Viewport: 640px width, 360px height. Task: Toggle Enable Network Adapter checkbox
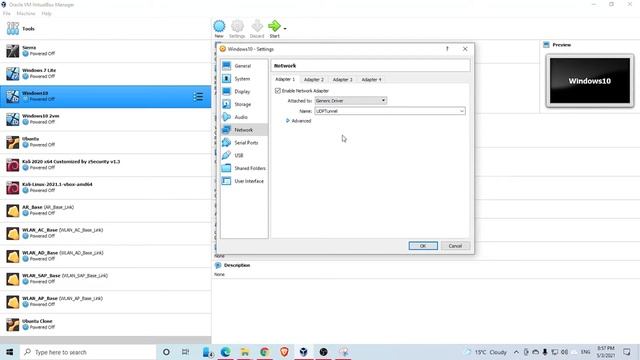pyautogui.click(x=278, y=91)
